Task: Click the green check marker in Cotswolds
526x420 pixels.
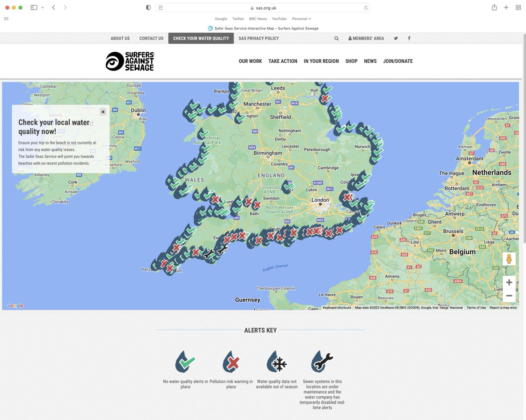Action: point(288,186)
